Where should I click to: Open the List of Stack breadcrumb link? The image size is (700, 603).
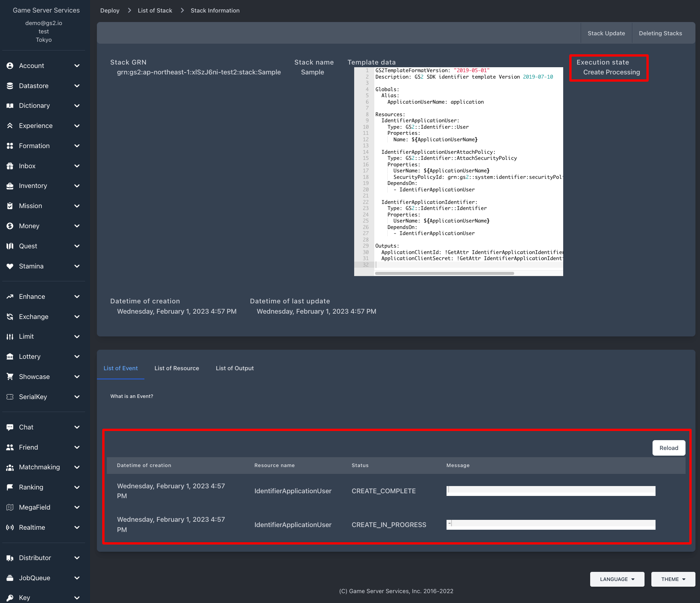(155, 11)
